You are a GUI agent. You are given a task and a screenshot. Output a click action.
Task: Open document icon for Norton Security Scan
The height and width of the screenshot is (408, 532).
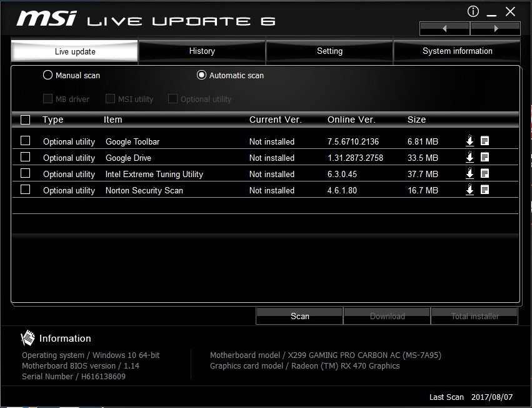[x=485, y=190]
